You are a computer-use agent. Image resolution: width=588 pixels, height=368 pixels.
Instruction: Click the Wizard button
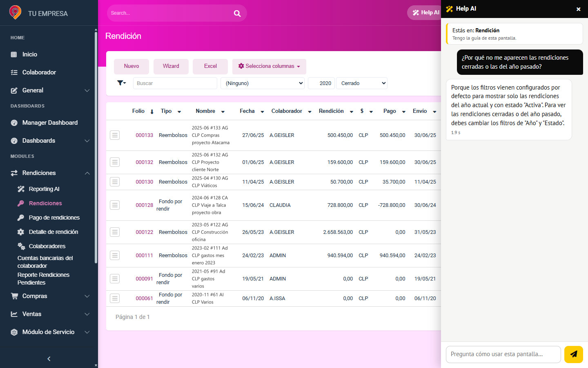click(x=171, y=66)
